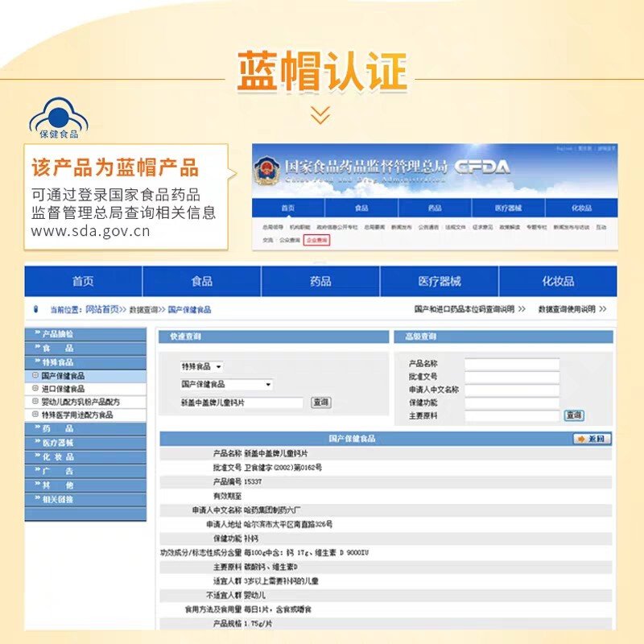Open the 药品 section in the sidebar

pos(85,429)
